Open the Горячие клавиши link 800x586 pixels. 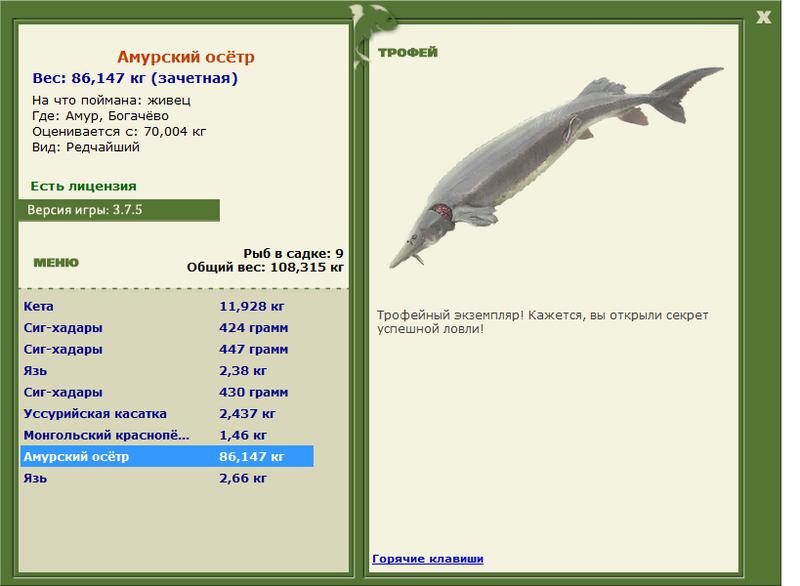click(x=428, y=558)
